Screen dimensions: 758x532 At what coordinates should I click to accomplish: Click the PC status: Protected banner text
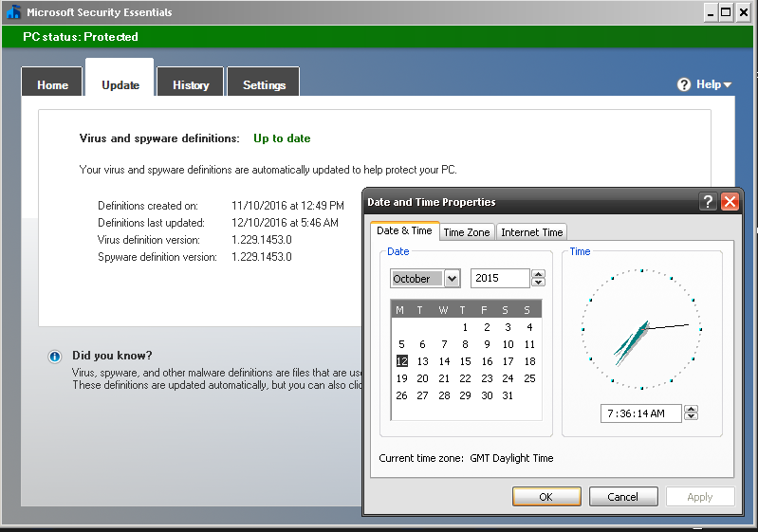click(81, 37)
